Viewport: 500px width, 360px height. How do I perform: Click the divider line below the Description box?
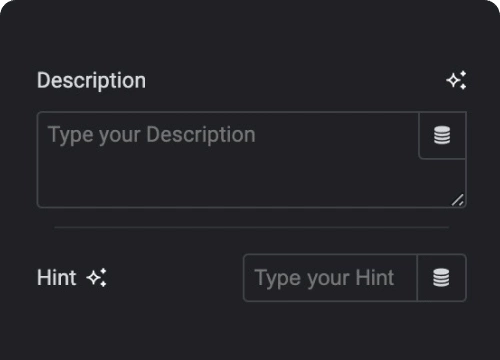252,227
